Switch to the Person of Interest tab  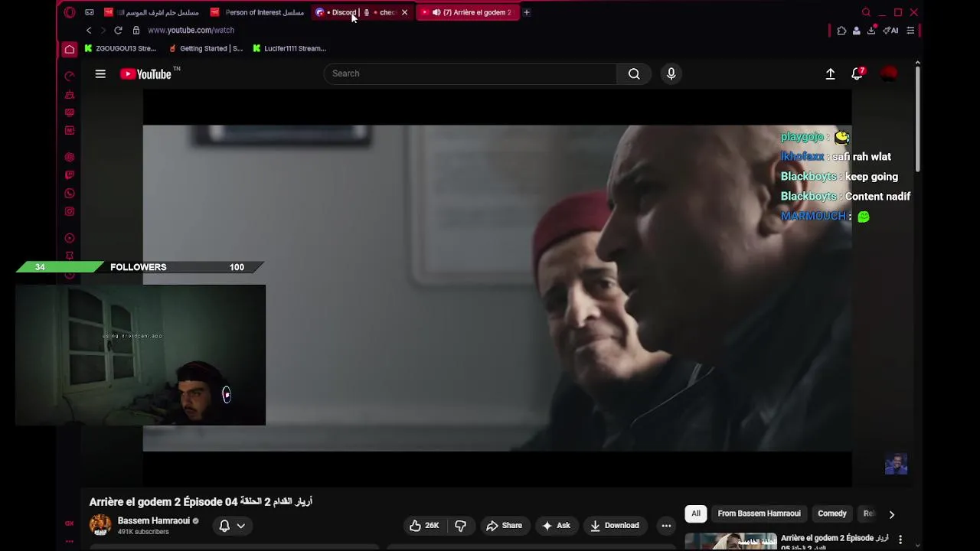258,12
